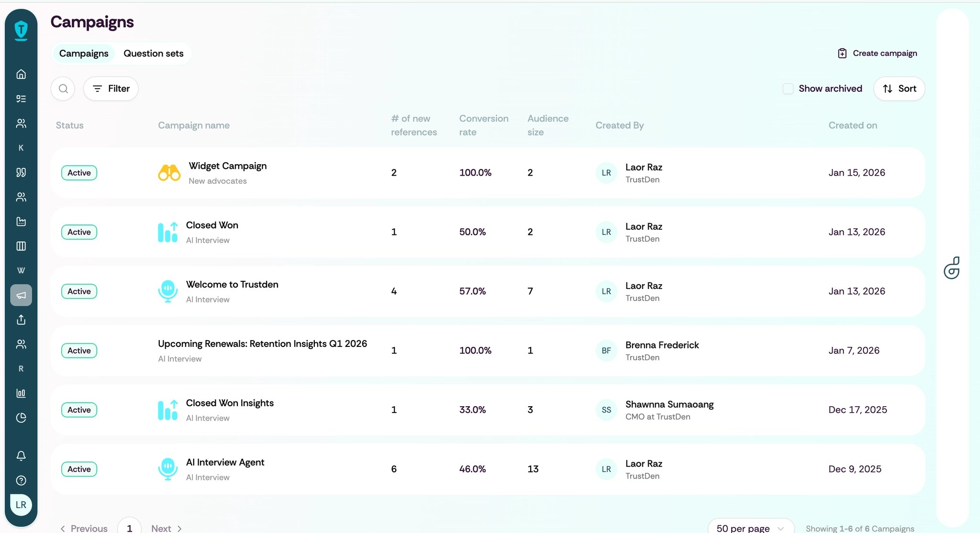Image resolution: width=980 pixels, height=533 pixels.
Task: Click the Active badge of Widget Campaign
Action: pyautogui.click(x=79, y=173)
